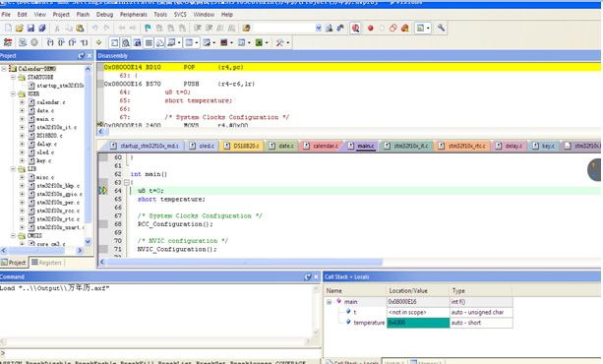603x364 pixels.
Task: Click the Save file icon
Action: (30, 29)
